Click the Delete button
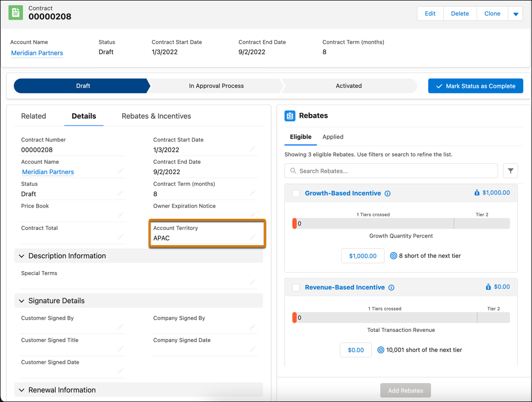This screenshot has height=402, width=532. coord(459,14)
